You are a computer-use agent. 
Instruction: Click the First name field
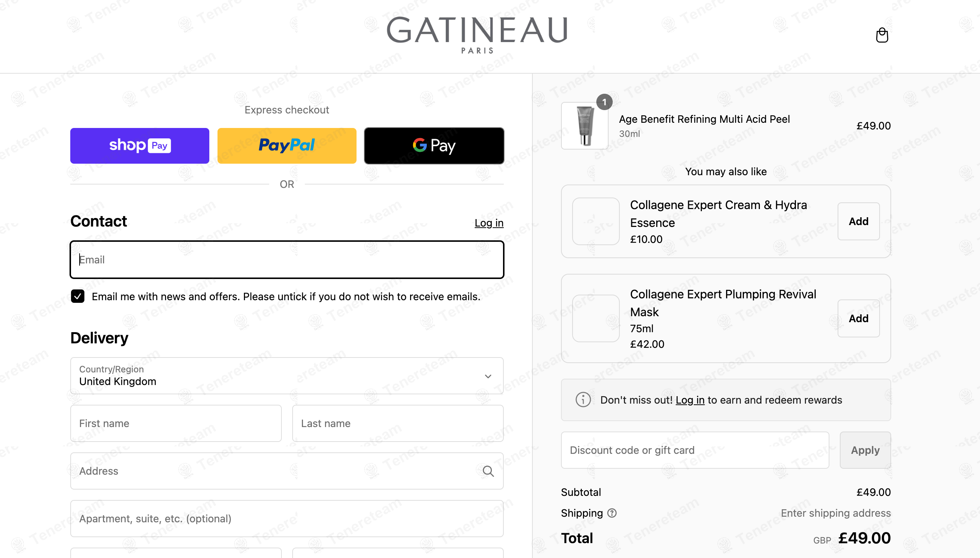click(x=176, y=423)
